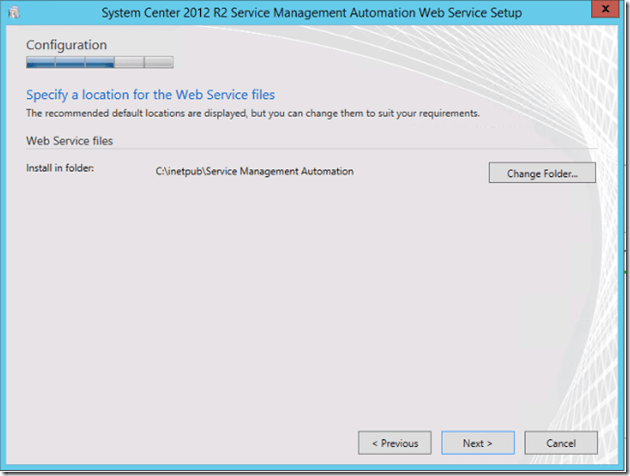Click the first filled progress bar segment
Viewport: 630px width, 476px height.
click(40, 62)
